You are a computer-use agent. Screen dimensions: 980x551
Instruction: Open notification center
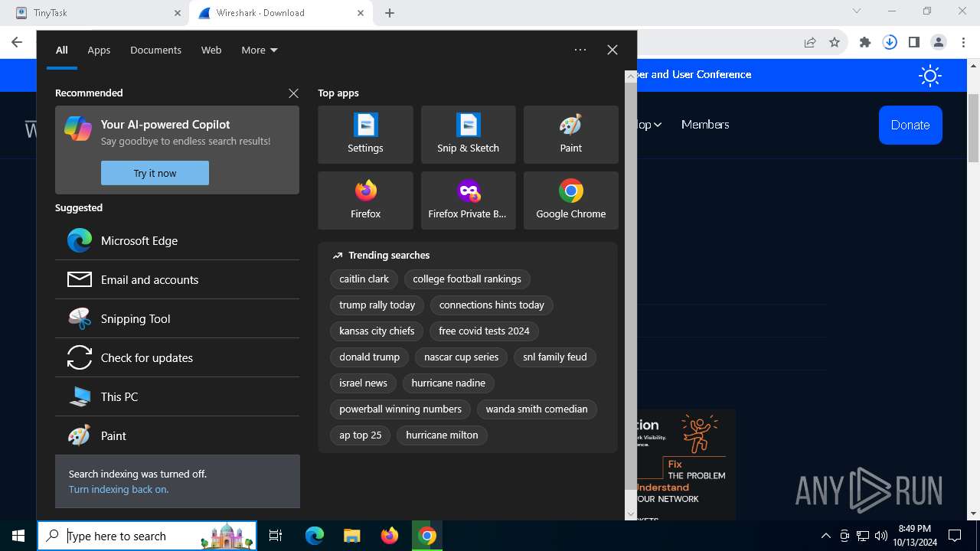point(955,536)
